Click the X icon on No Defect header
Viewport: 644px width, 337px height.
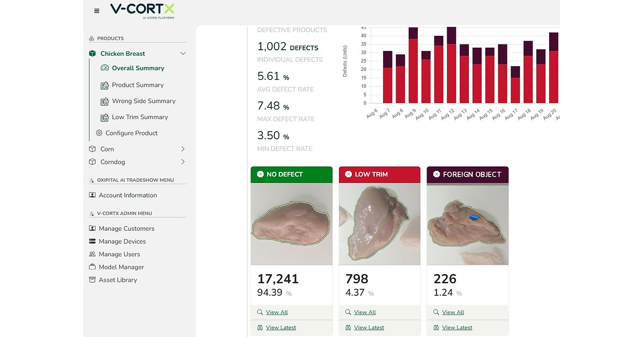coord(260,174)
